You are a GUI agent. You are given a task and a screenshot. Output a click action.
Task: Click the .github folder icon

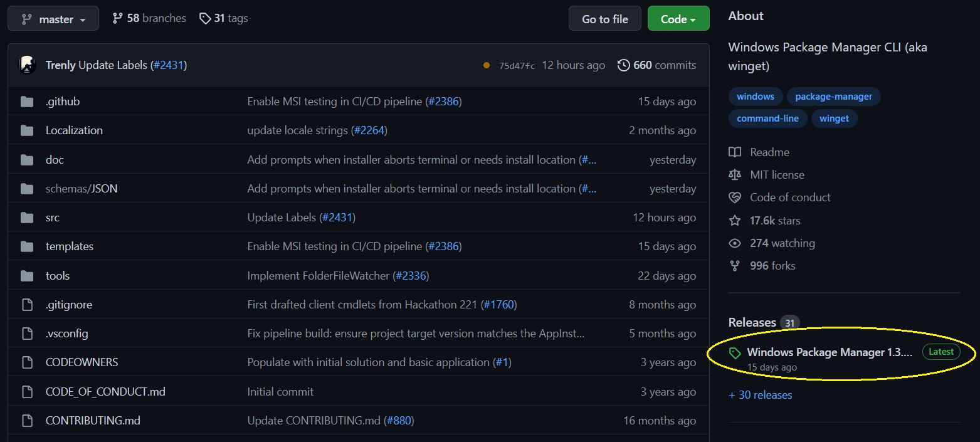(x=27, y=102)
